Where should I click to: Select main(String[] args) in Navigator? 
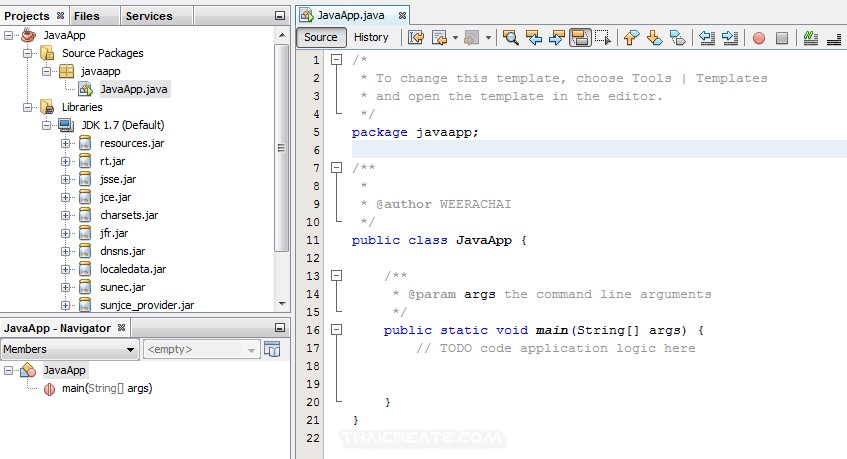point(107,388)
